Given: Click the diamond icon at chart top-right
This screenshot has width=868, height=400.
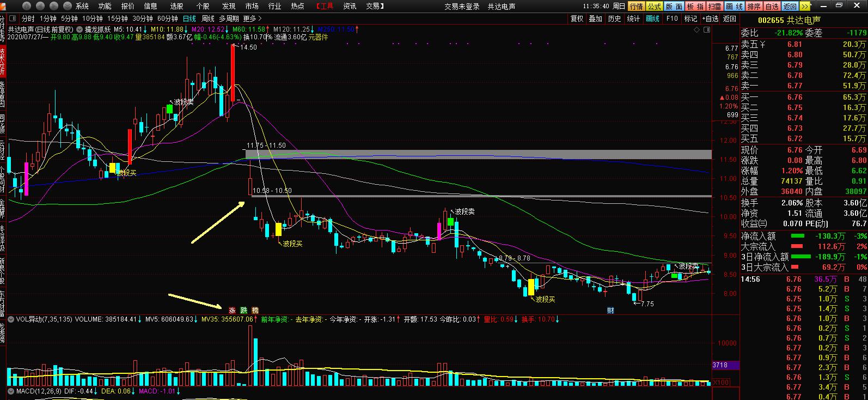Looking at the screenshot, I should pyautogui.click(x=698, y=29).
